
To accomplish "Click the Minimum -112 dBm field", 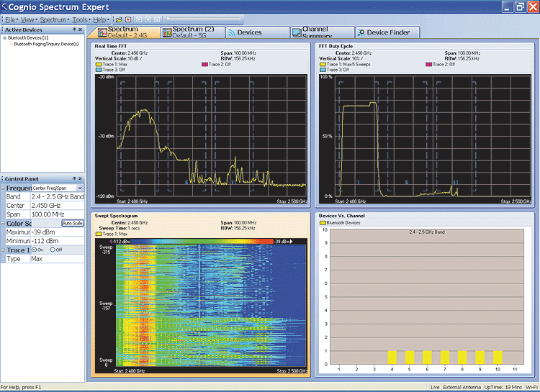I will (x=57, y=241).
